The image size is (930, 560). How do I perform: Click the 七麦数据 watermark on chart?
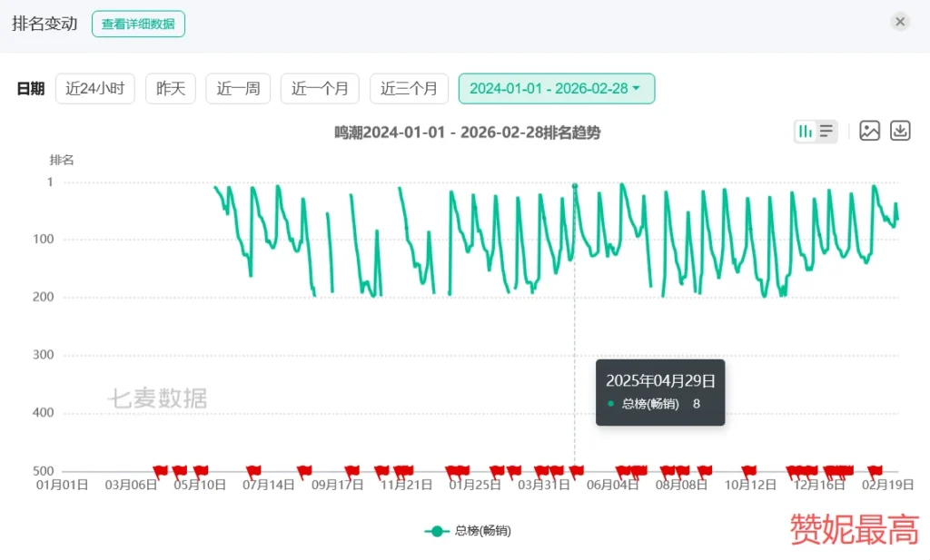pos(157,398)
